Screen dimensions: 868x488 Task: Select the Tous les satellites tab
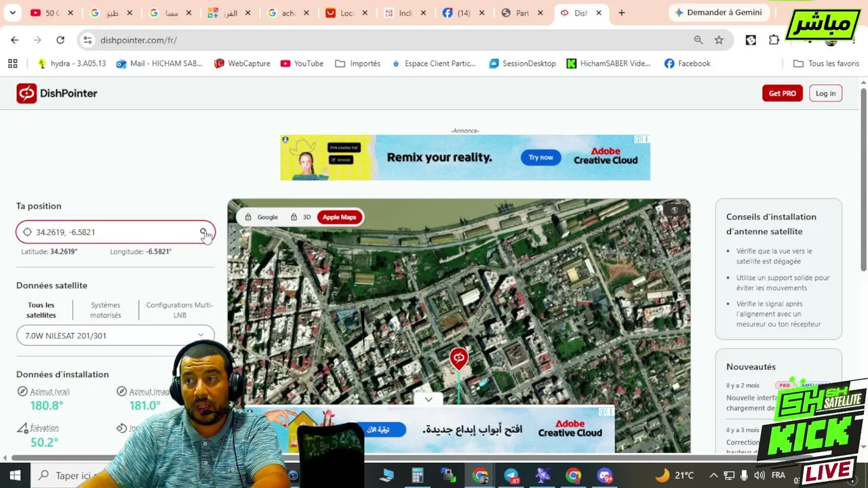click(41, 310)
